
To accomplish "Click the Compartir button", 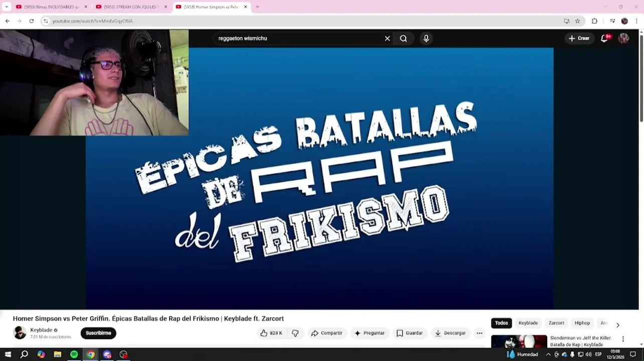I will [x=327, y=333].
